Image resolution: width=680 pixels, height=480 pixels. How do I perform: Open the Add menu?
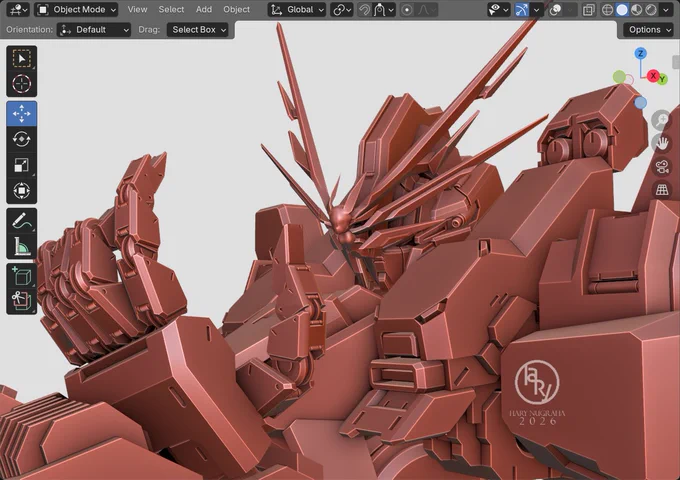[x=203, y=9]
